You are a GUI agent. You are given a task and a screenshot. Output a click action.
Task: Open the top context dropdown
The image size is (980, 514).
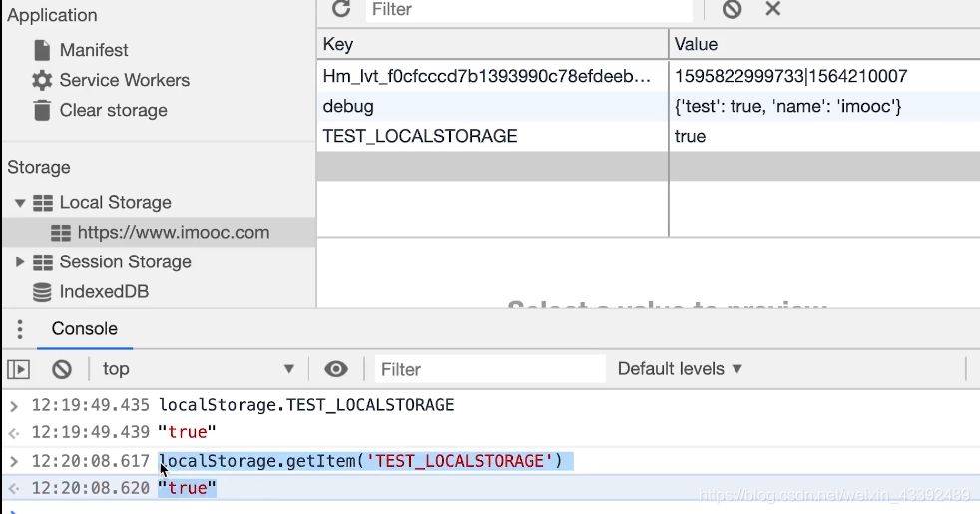point(199,369)
